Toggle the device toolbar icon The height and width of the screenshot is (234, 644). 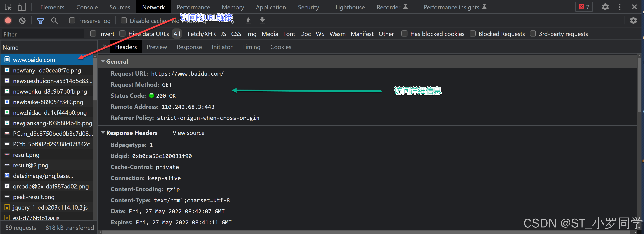click(x=22, y=7)
